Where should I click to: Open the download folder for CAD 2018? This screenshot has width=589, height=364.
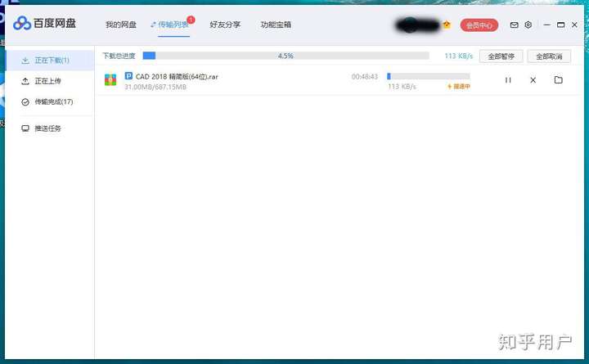click(x=558, y=79)
